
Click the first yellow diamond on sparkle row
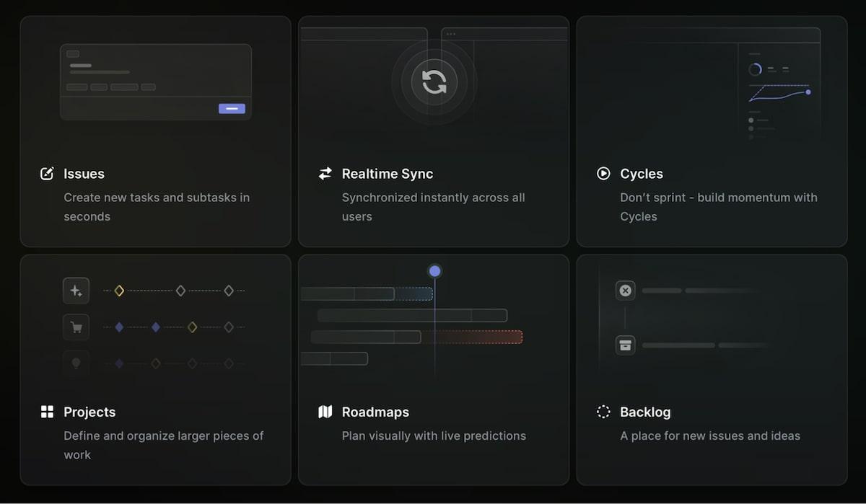tap(119, 291)
